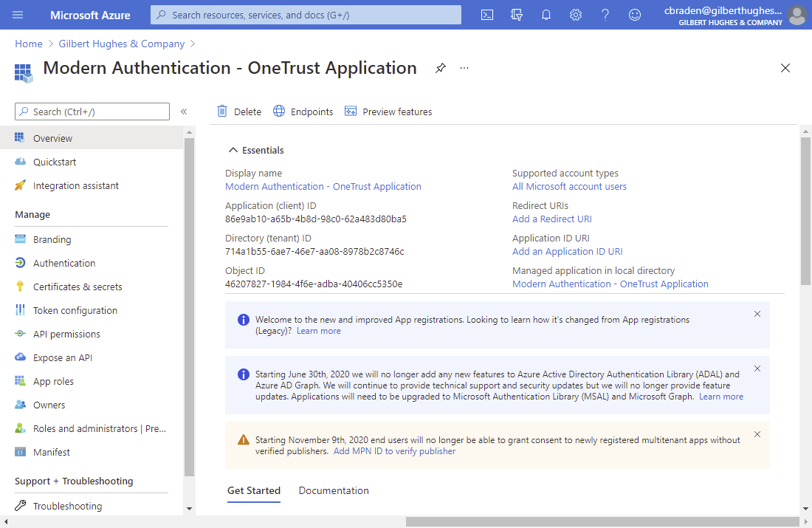Open the more options ellipsis beside the title
This screenshot has height=528, width=812.
[464, 68]
